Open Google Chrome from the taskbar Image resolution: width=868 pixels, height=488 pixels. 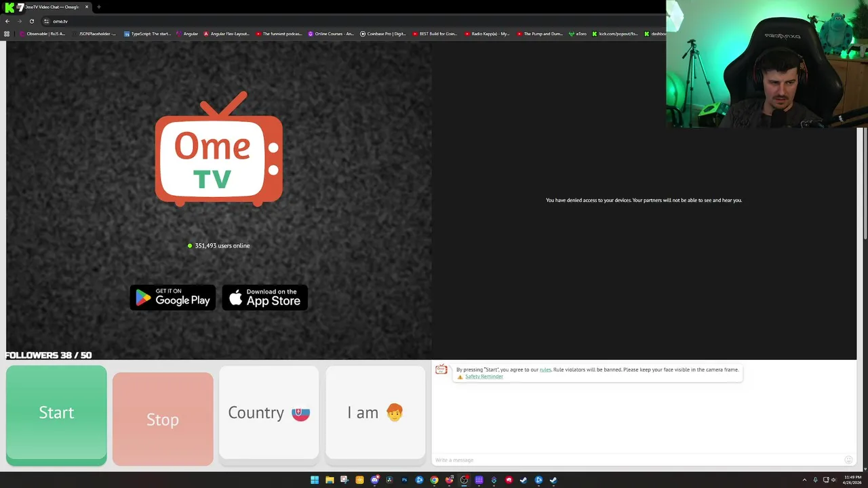(434, 480)
